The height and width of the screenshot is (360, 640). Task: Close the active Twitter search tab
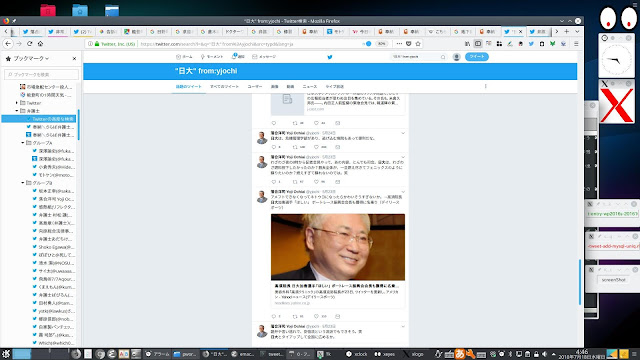pos(520,32)
